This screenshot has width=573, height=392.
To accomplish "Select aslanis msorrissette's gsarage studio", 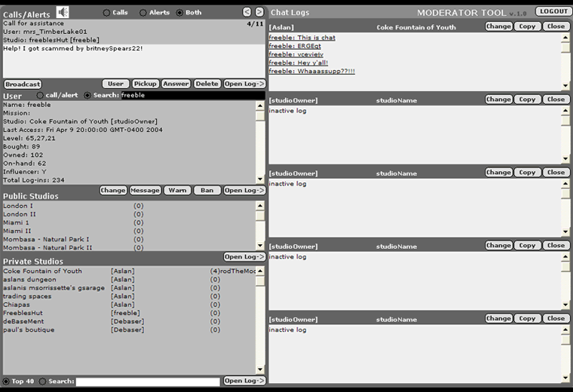I will coord(129,288).
